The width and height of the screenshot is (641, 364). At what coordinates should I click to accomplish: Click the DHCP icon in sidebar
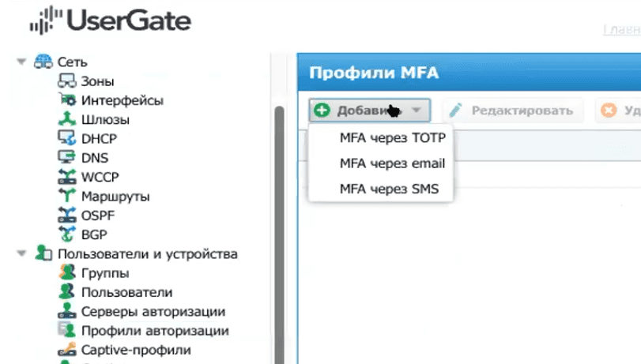pyautogui.click(x=67, y=138)
